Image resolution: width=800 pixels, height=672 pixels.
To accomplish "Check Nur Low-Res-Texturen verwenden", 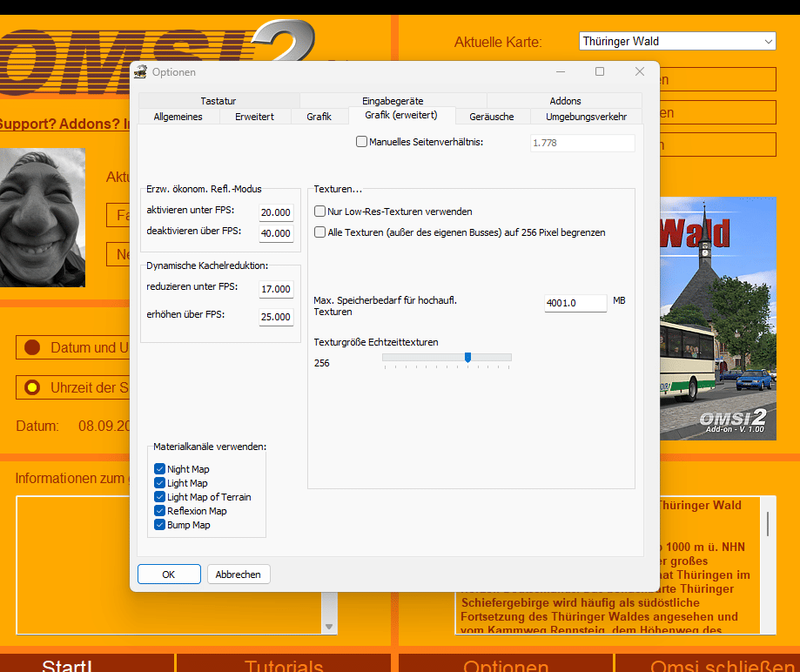I will click(x=319, y=212).
